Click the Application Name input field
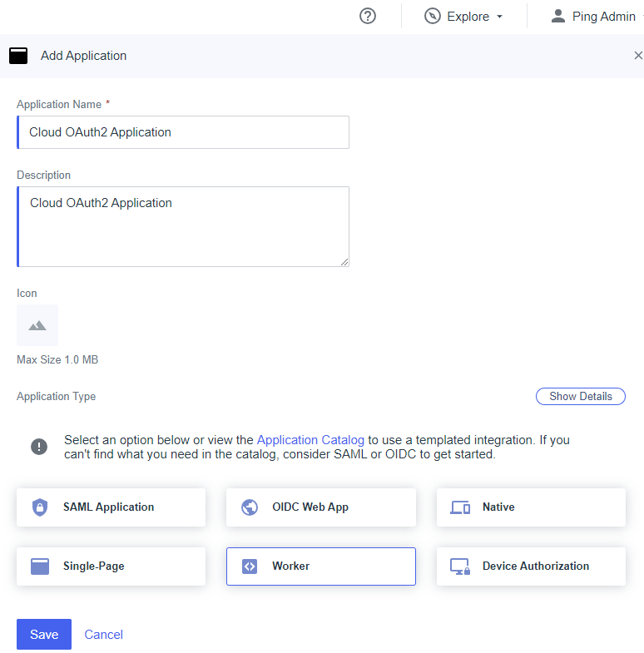Viewport: 644px width, 653px height. [x=183, y=132]
